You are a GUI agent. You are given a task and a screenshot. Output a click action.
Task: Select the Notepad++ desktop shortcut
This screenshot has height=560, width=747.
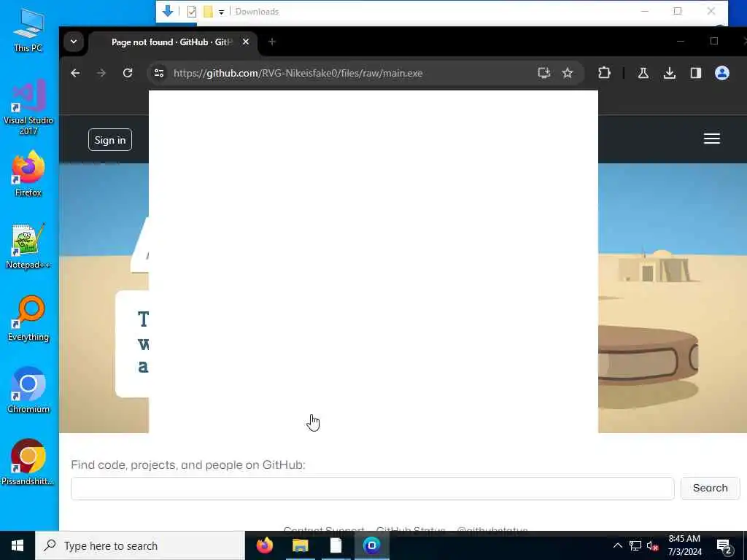tap(28, 246)
